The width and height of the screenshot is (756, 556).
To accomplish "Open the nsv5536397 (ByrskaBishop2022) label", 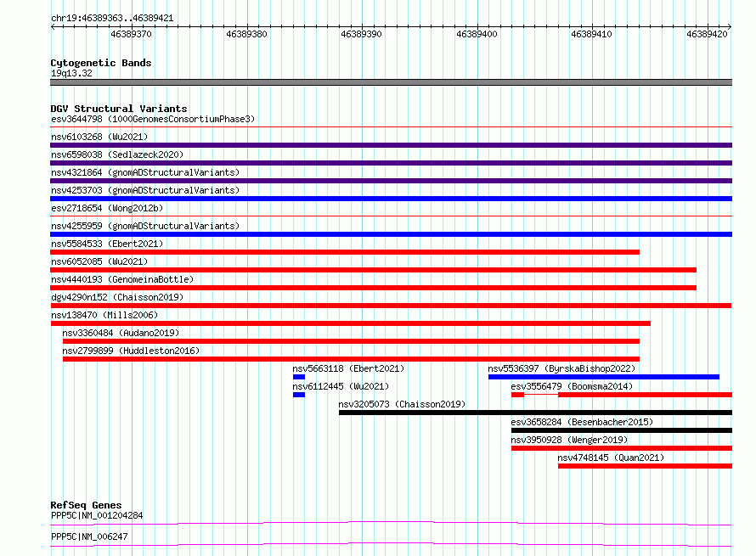I will [x=561, y=368].
